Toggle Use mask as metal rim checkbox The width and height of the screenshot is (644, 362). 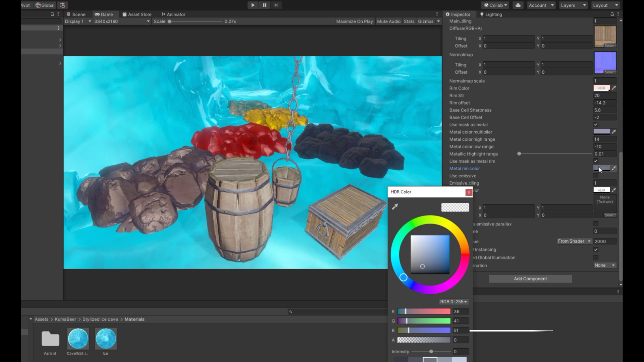point(596,161)
